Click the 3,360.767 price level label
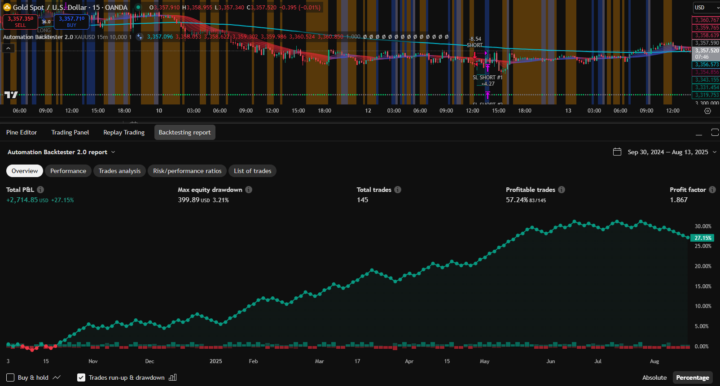The width and height of the screenshot is (720, 386). coord(706,20)
